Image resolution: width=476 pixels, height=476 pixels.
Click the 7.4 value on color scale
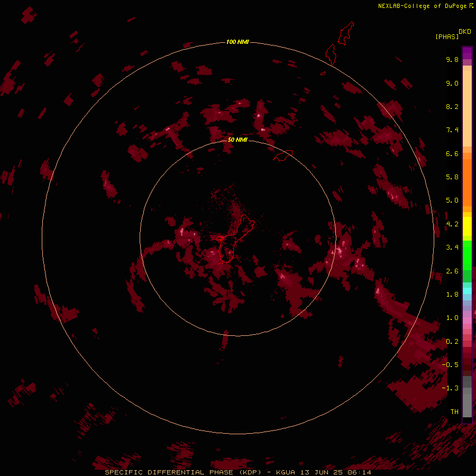click(452, 130)
